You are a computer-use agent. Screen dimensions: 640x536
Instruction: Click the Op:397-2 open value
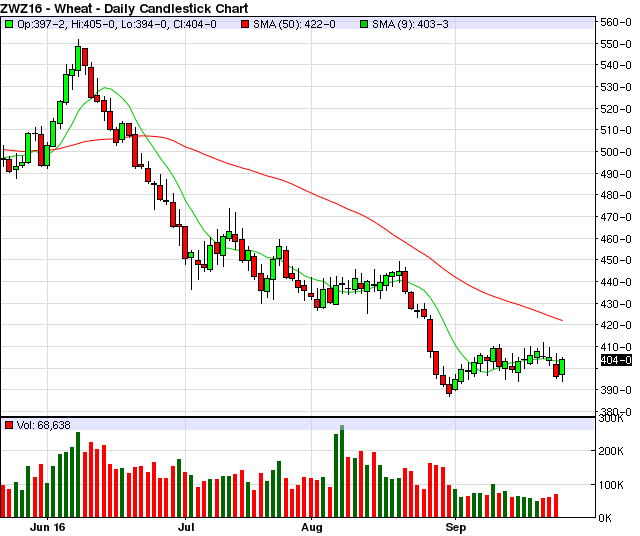(42, 24)
